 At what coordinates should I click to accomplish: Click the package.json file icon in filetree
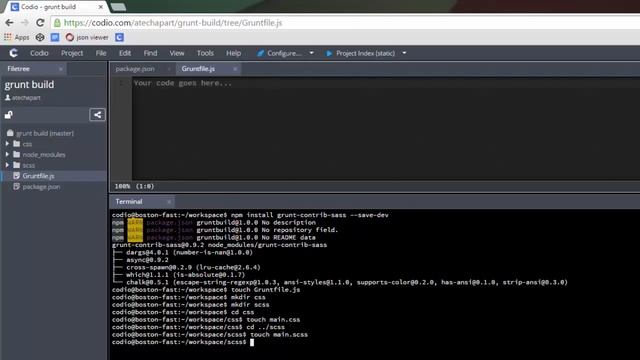(16, 187)
